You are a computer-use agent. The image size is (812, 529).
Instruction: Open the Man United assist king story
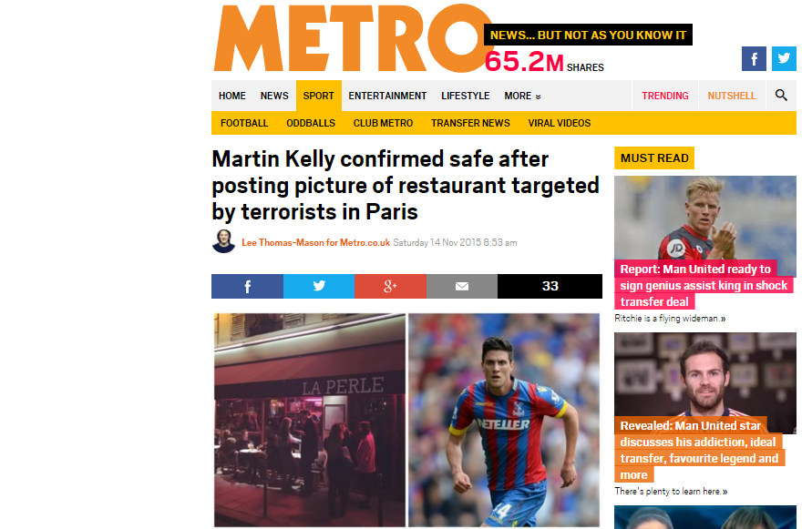(x=704, y=285)
